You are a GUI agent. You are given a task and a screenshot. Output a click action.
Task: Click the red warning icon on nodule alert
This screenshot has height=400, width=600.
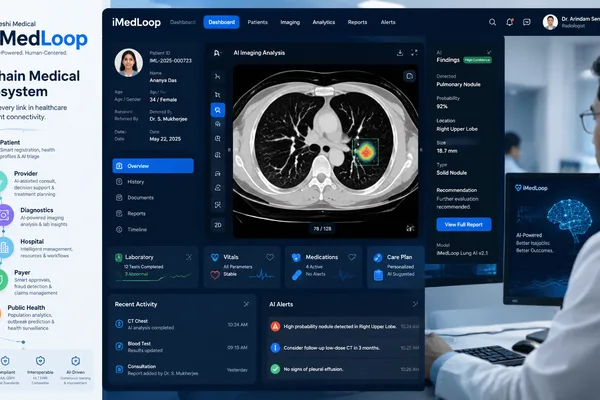coord(275,327)
